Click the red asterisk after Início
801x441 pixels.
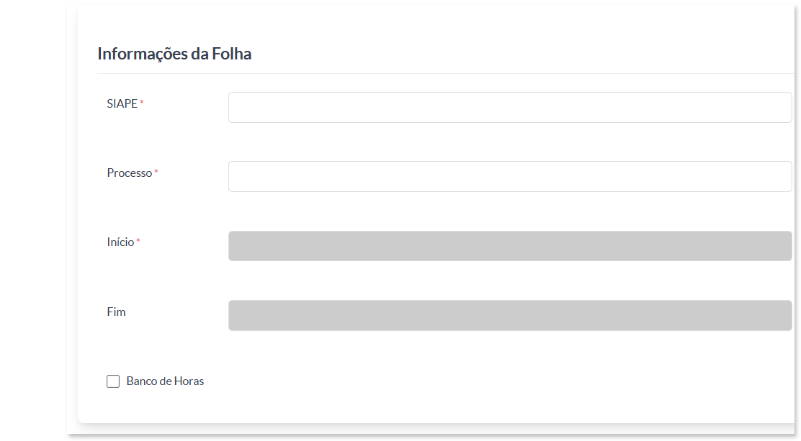coord(138,242)
